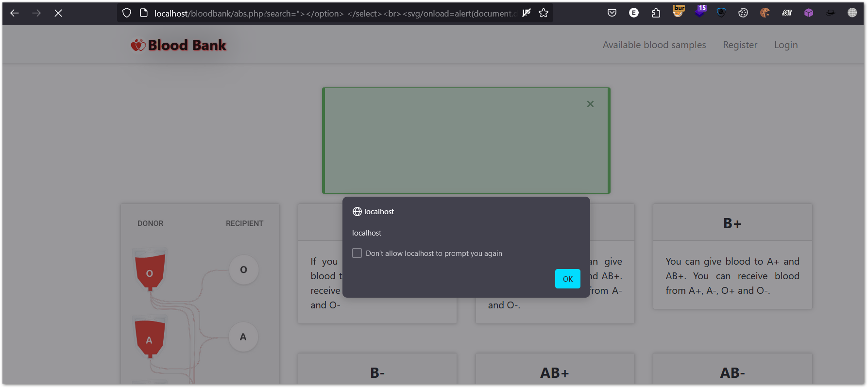Open Available blood samples page
Viewport: 868px width, 388px height.
[654, 45]
